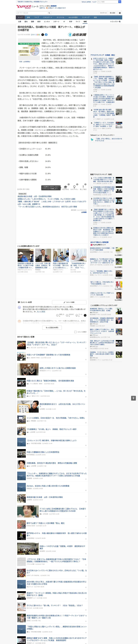Share the article on Facebook
Image resolution: width=138 pixels, height=644 pixels.
point(46,35)
